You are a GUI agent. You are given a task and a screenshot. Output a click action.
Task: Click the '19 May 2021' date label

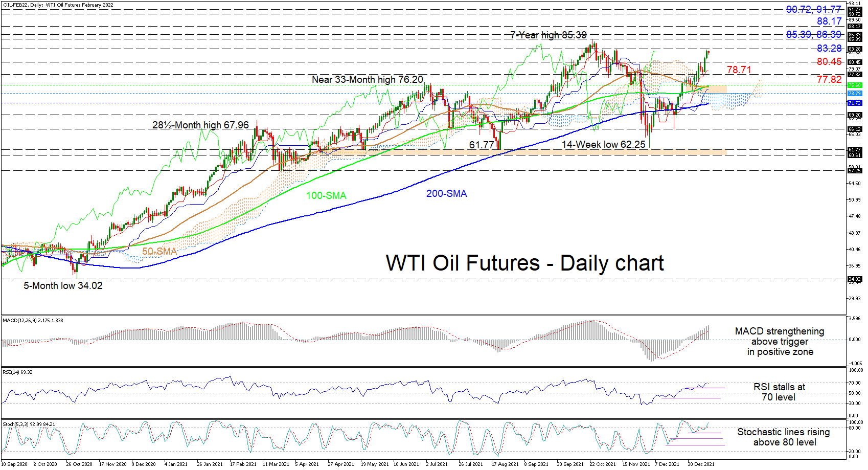375,464
